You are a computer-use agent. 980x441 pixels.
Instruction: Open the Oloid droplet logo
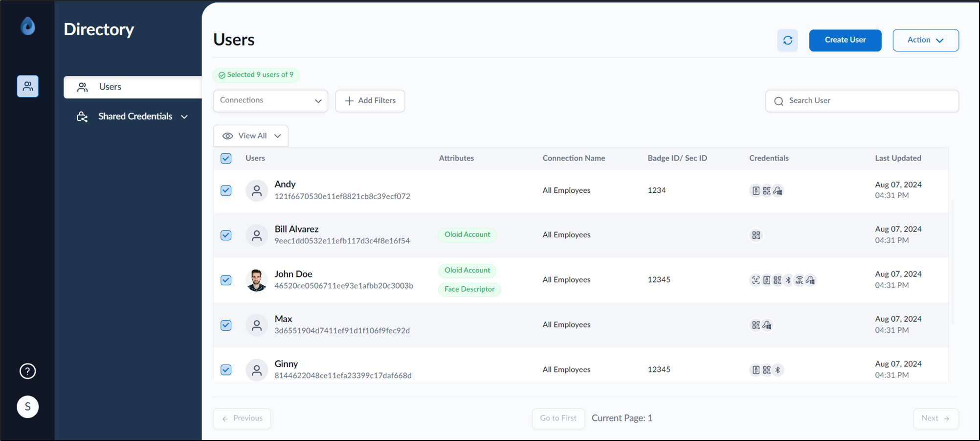tap(28, 26)
